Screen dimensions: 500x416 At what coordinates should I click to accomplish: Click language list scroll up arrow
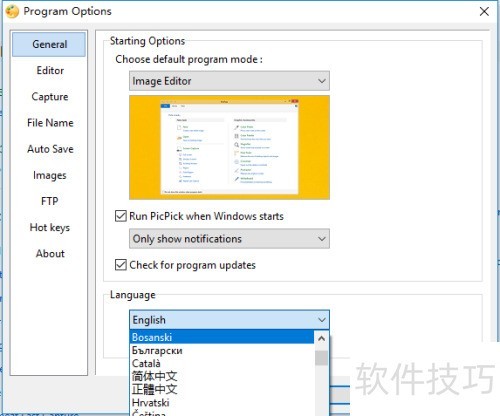pyautogui.click(x=321, y=339)
